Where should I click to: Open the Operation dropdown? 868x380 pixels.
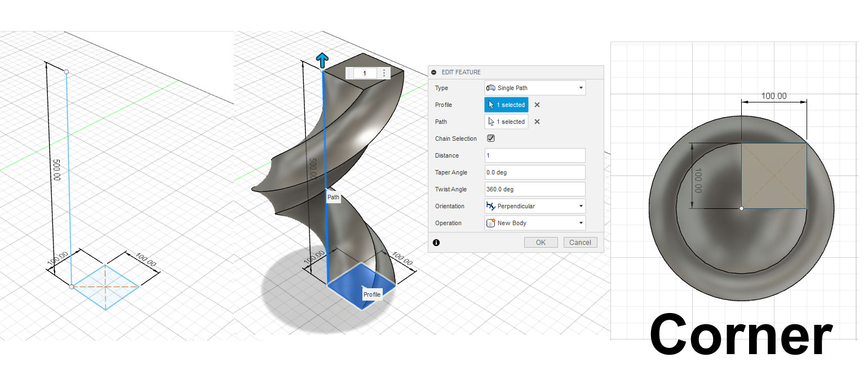click(581, 223)
